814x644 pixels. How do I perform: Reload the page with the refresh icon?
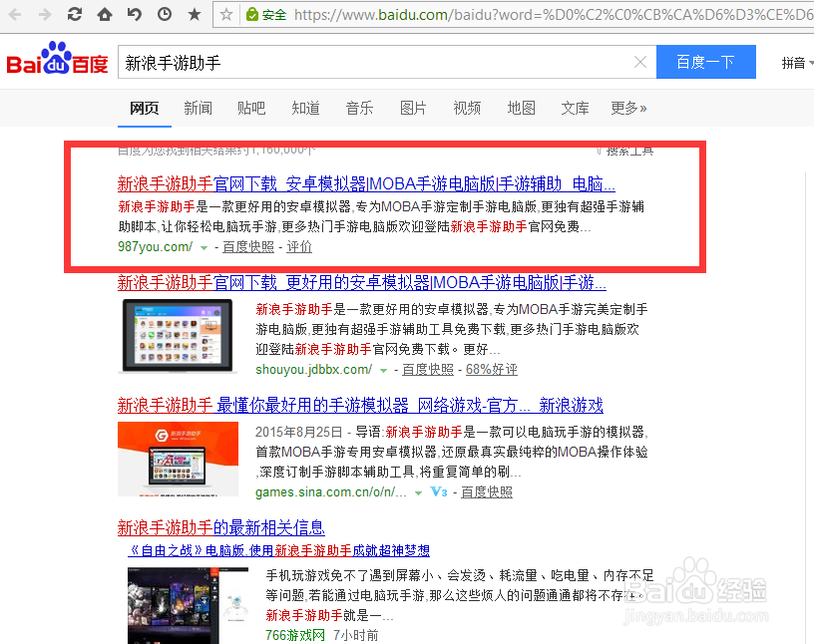click(75, 15)
